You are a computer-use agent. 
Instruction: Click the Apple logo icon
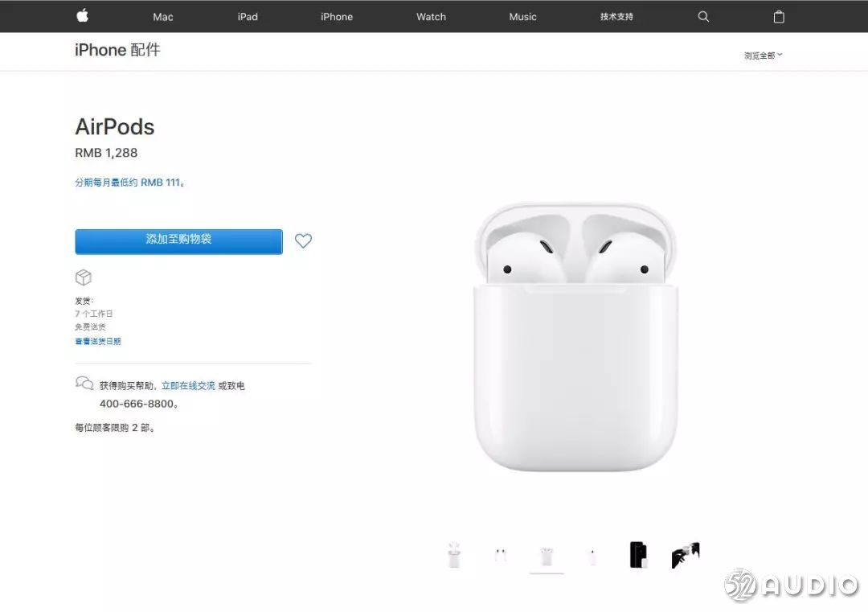point(83,16)
